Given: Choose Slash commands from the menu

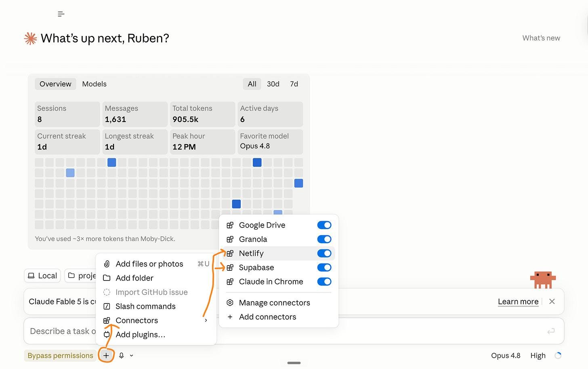Looking at the screenshot, I should tap(156, 306).
